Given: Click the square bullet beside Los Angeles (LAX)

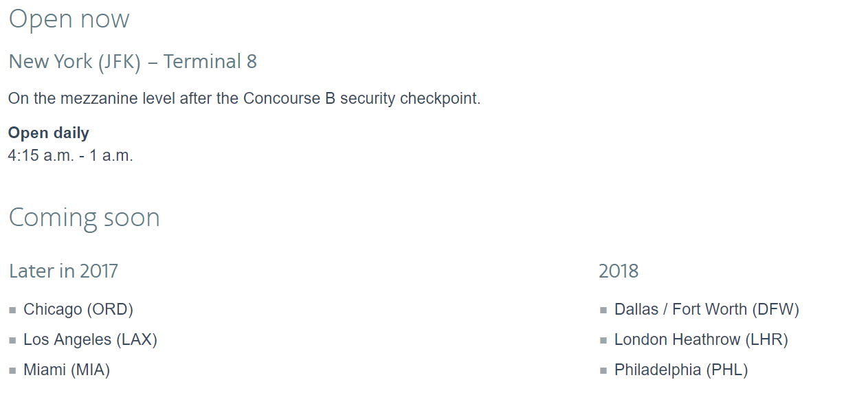Looking at the screenshot, I should click(x=12, y=341).
